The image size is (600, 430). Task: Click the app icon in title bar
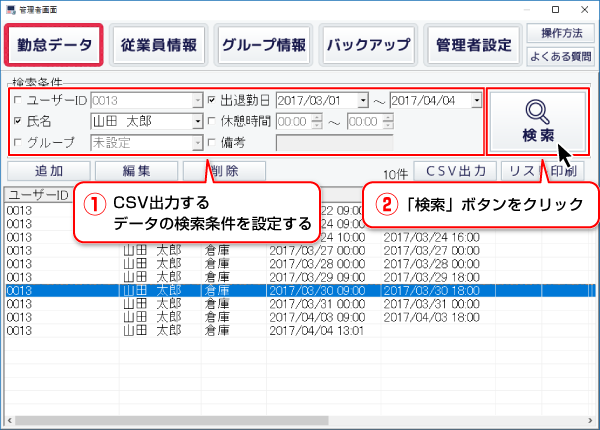point(10,8)
